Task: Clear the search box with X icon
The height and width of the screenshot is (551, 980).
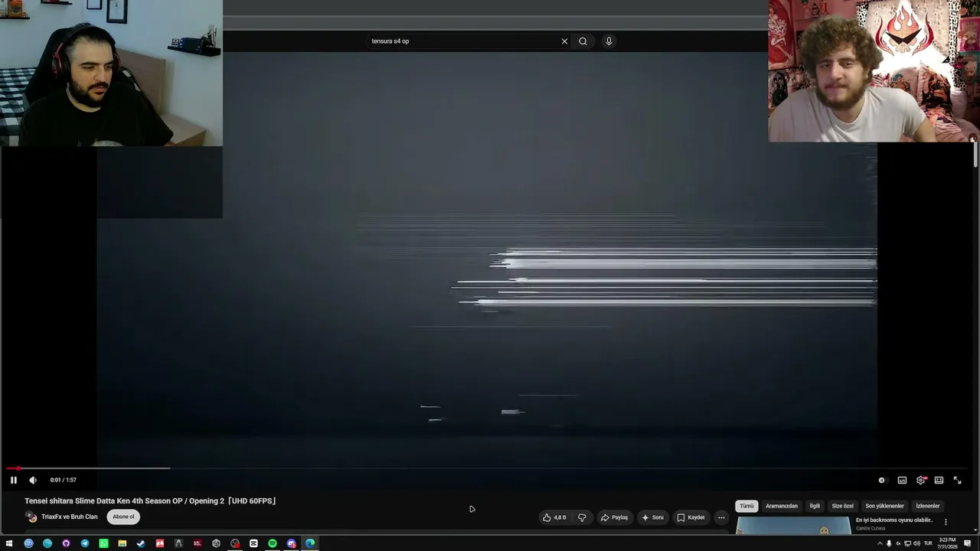Action: coord(564,41)
